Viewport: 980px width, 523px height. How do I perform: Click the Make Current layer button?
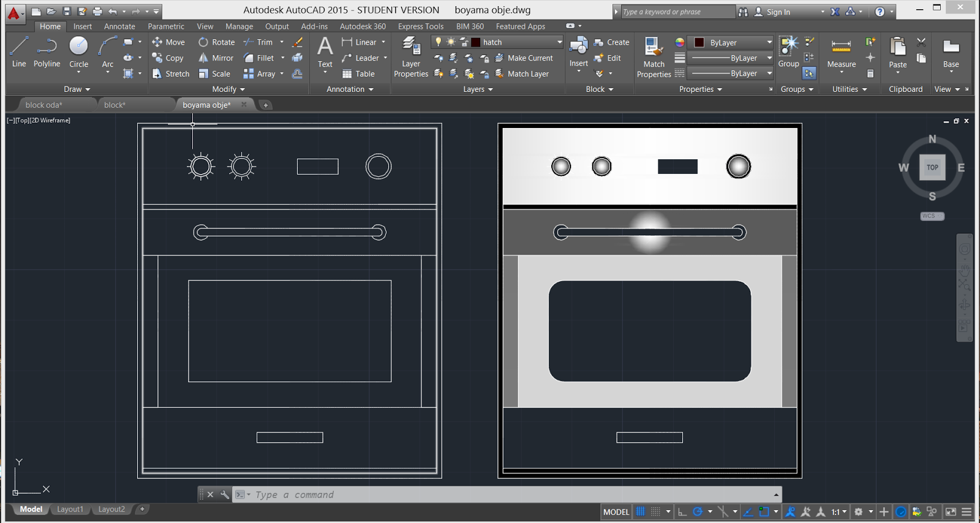pyautogui.click(x=524, y=58)
